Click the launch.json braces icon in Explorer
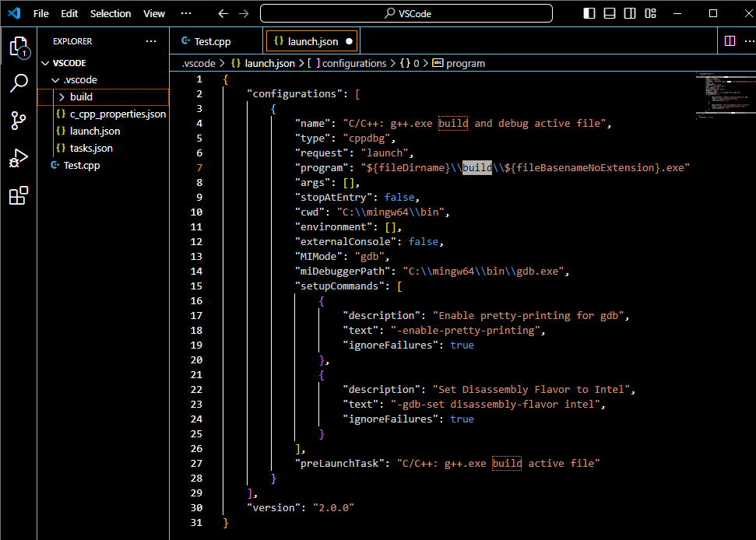 [x=61, y=131]
